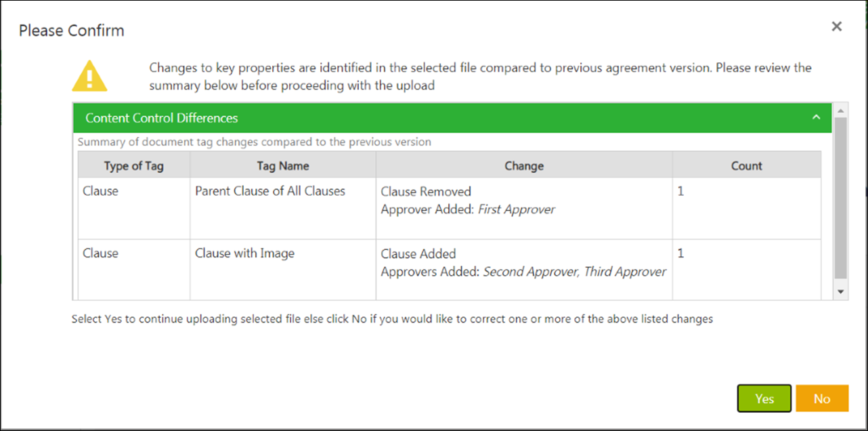
Task: Select the Parent Clause of All Clauses cell
Action: point(270,191)
